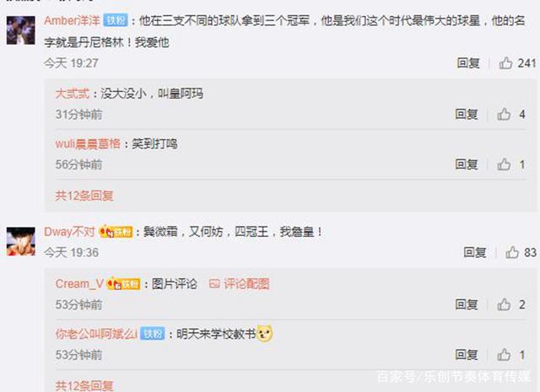The height and width of the screenshot is (392, 540).
Task: Open Cream_V's username profile
Action: click(79, 284)
